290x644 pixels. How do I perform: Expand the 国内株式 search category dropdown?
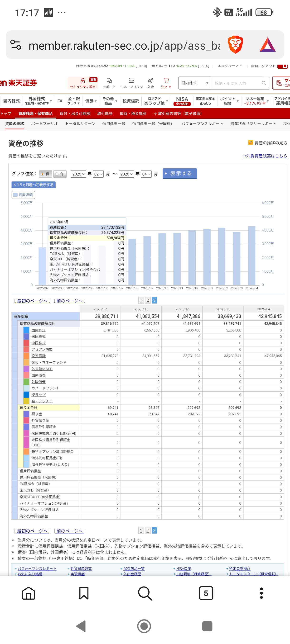coord(194,83)
